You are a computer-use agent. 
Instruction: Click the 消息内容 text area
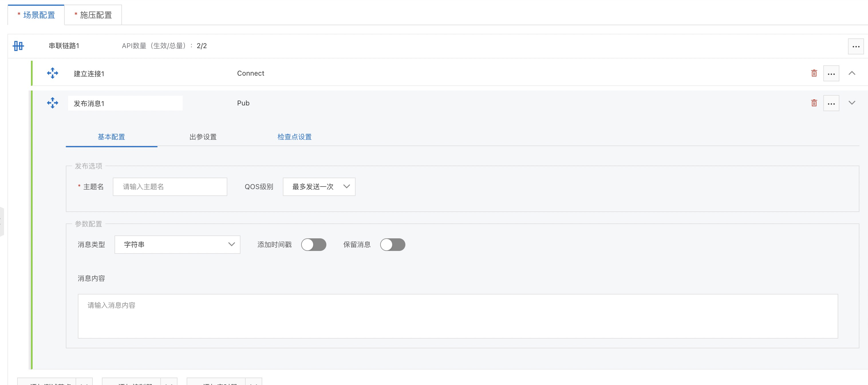pos(457,316)
